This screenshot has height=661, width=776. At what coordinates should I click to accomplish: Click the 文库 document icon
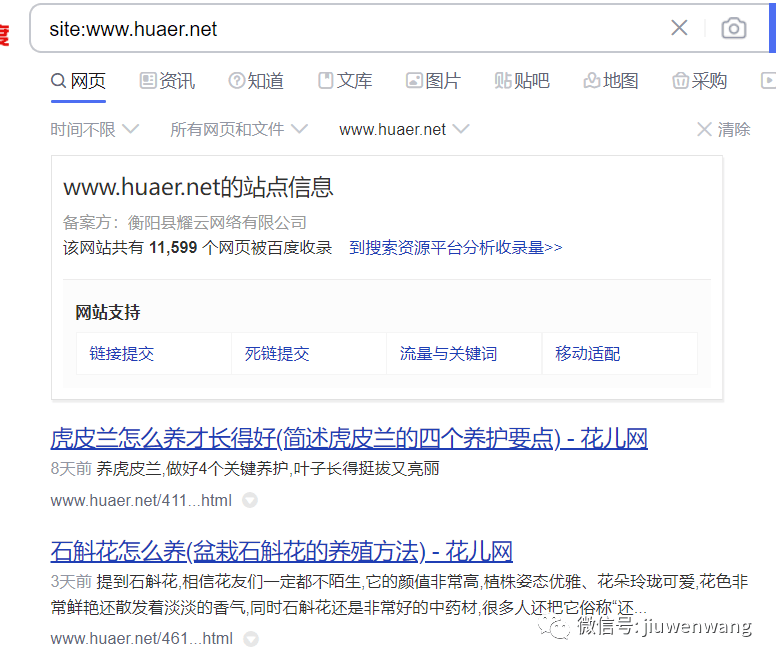pos(325,80)
